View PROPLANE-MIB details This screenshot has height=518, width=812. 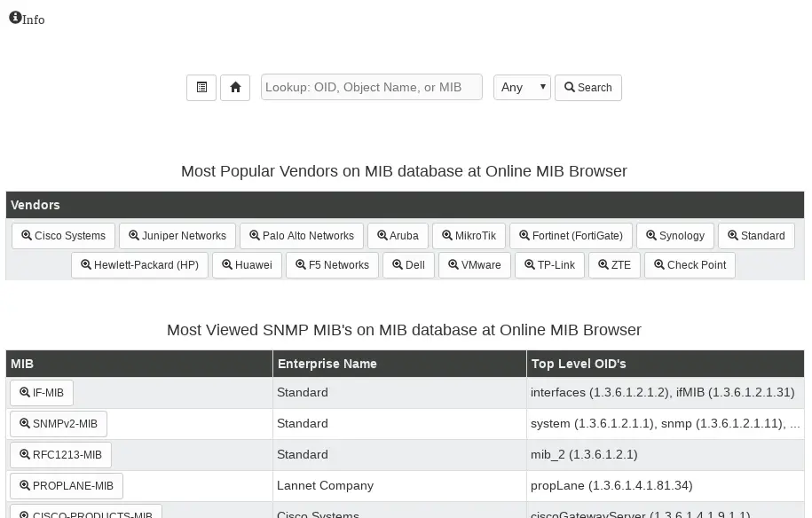(67, 486)
